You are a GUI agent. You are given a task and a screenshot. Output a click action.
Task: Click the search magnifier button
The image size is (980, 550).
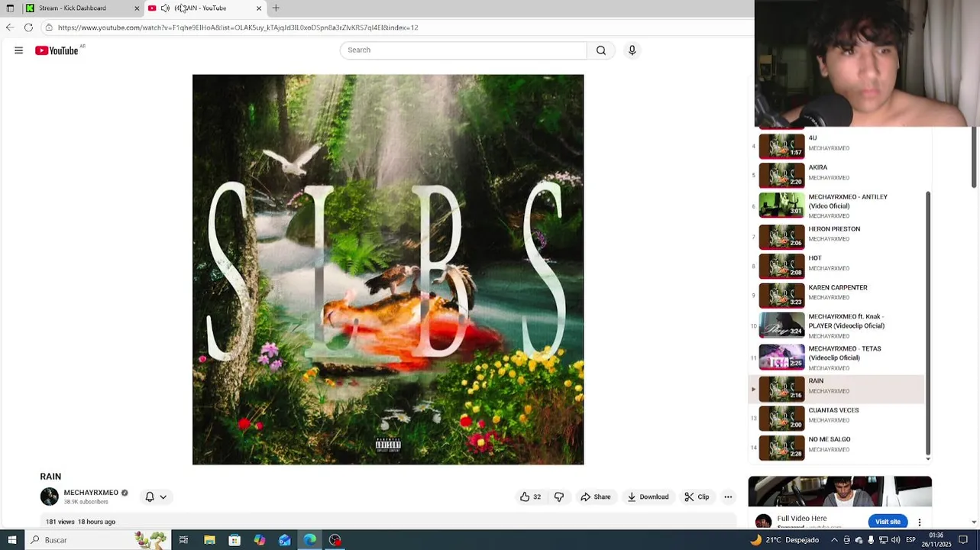pyautogui.click(x=601, y=50)
